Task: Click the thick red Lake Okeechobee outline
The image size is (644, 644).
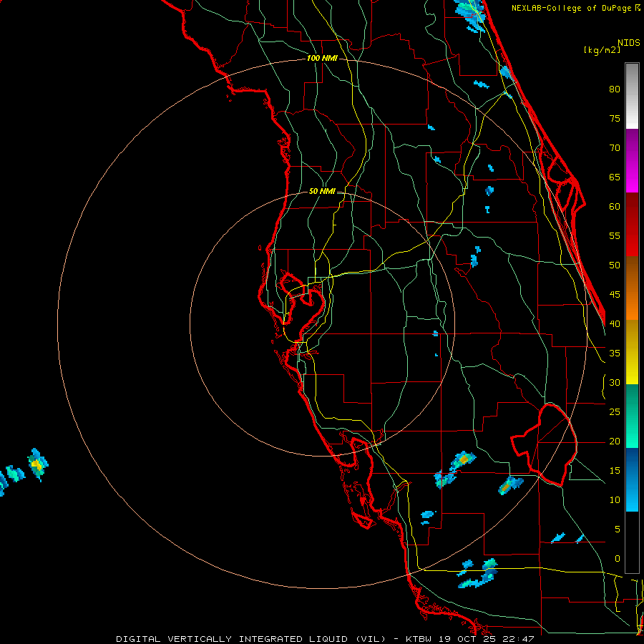Action: [545, 444]
